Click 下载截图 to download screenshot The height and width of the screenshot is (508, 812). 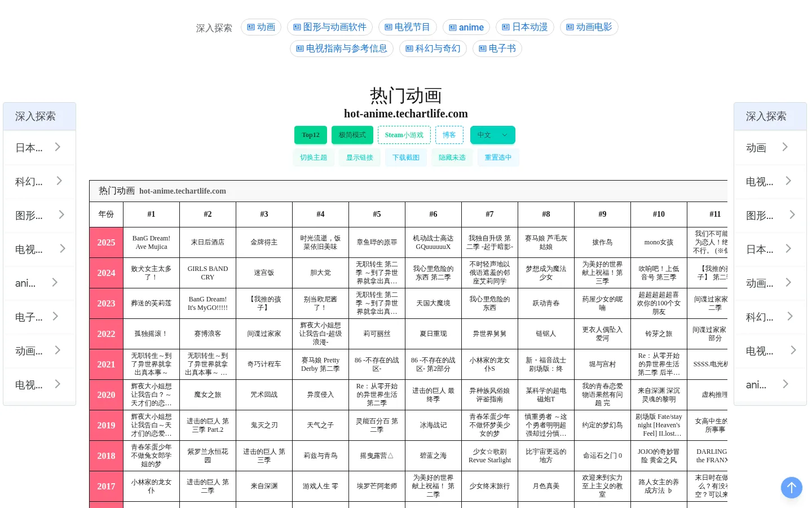(x=406, y=157)
